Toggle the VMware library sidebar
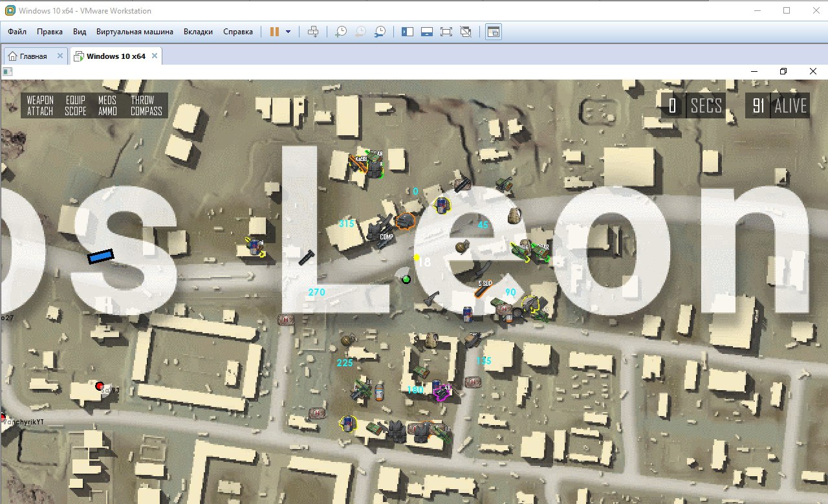 (x=408, y=31)
